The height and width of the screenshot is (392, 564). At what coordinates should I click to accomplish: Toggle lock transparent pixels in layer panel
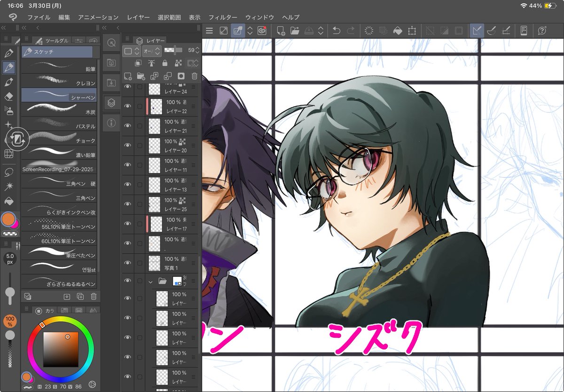pos(178,63)
